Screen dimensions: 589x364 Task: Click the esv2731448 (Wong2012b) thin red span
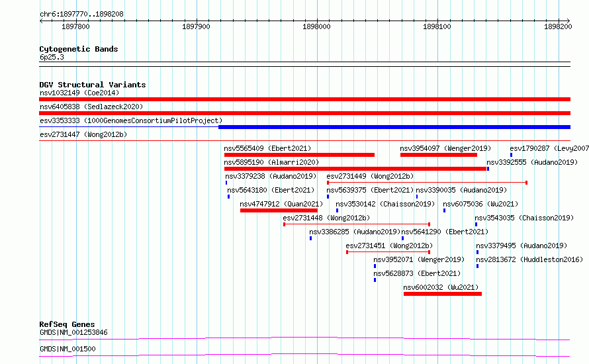tap(357, 224)
